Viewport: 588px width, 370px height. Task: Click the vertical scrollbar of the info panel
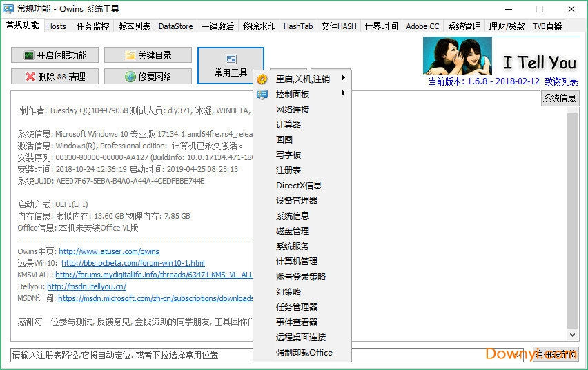[572, 221]
